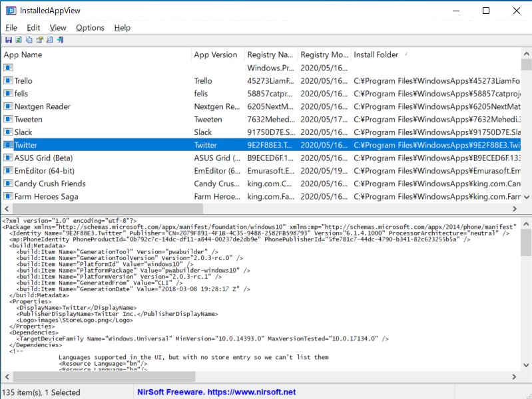Click the XML pane down scroll arrow
The height and width of the screenshot is (399, 532).
tap(526, 365)
